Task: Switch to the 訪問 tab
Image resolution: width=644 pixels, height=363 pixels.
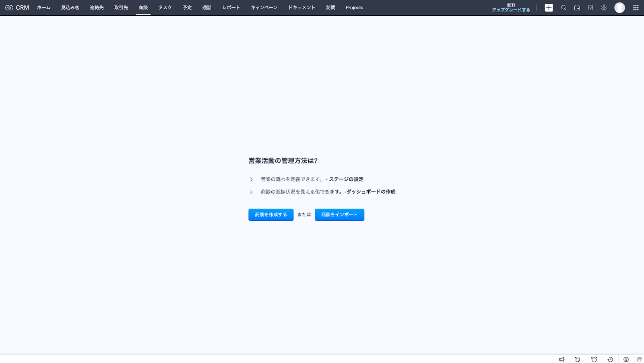Action: [331, 8]
